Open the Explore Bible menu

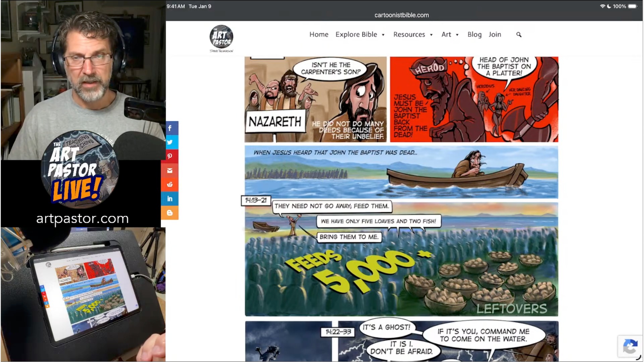coord(356,35)
